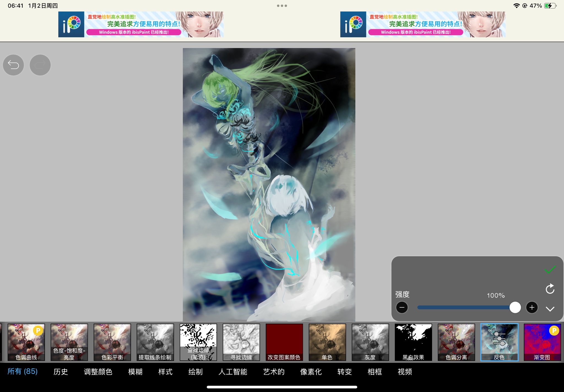Decrease strength with minus button

coord(402,307)
